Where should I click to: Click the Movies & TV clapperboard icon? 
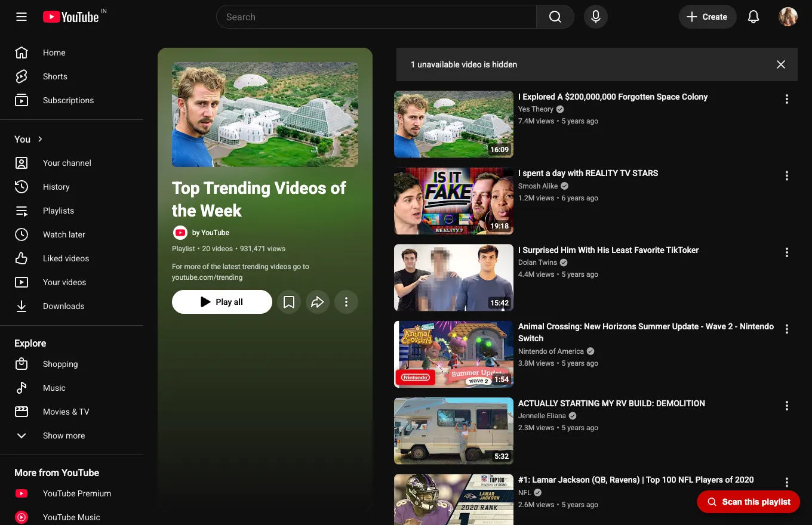[21, 412]
